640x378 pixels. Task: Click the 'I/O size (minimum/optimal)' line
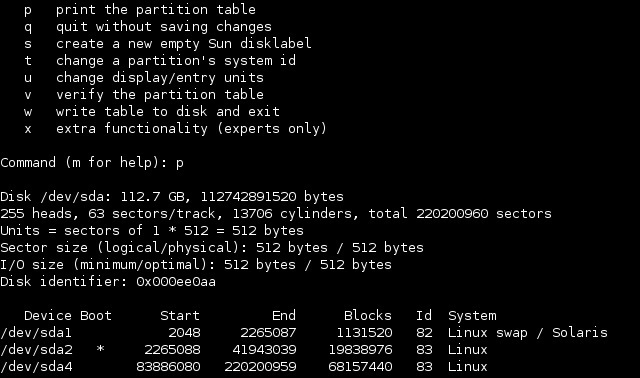click(x=196, y=265)
